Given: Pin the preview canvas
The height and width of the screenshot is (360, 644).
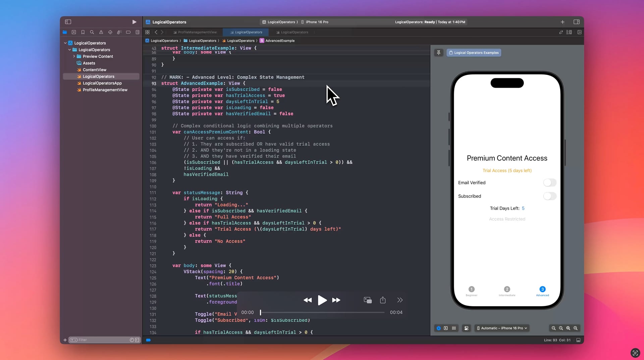Looking at the screenshot, I should coord(439,53).
